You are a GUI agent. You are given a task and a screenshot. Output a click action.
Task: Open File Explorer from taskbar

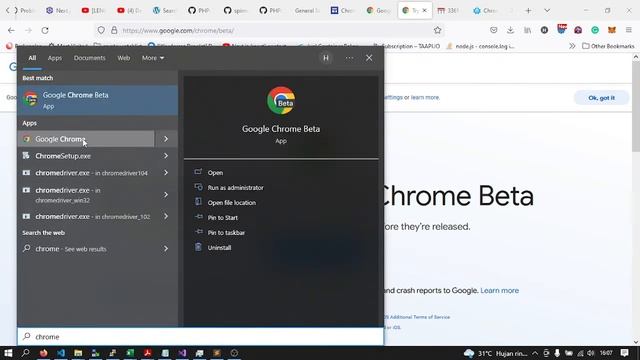[x=78, y=353]
